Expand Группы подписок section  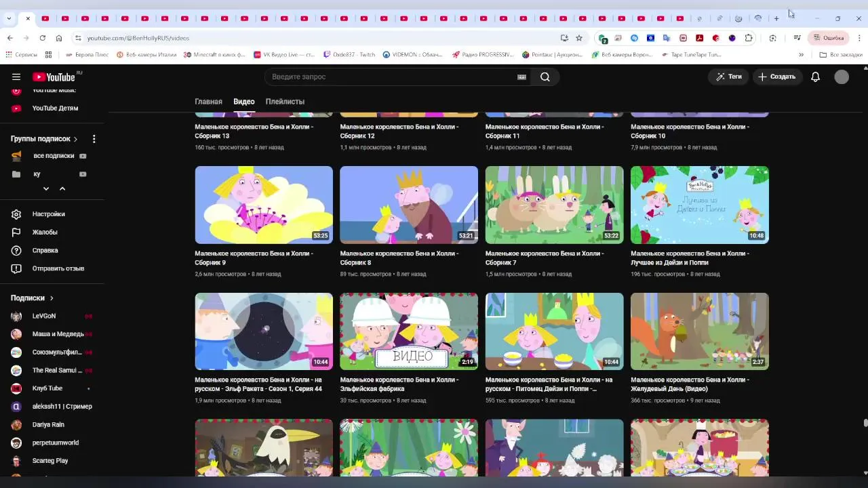pos(44,139)
